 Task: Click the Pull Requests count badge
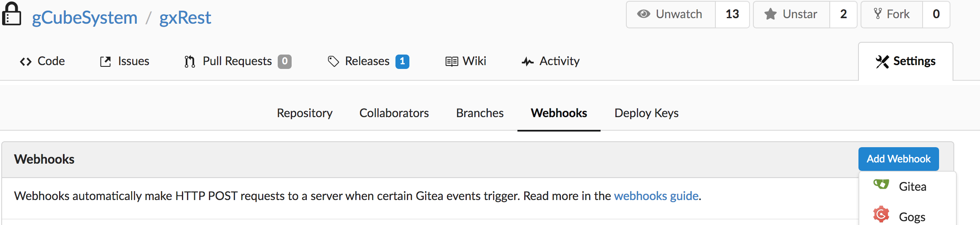(284, 61)
